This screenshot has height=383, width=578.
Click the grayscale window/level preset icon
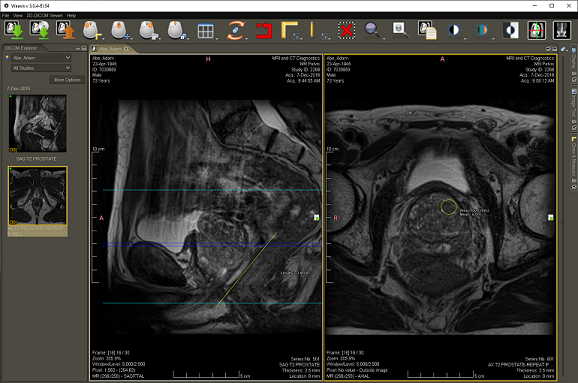coord(454,30)
